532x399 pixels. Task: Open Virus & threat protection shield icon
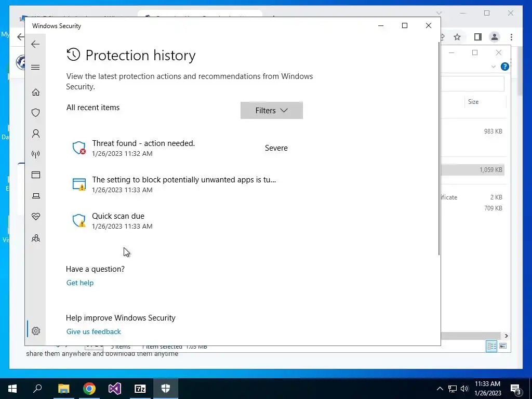[x=36, y=113]
